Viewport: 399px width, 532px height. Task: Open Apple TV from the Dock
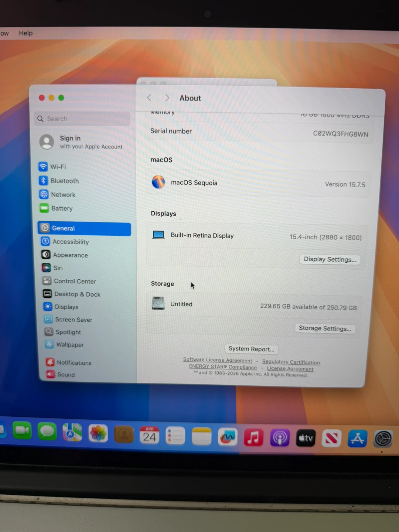click(306, 438)
